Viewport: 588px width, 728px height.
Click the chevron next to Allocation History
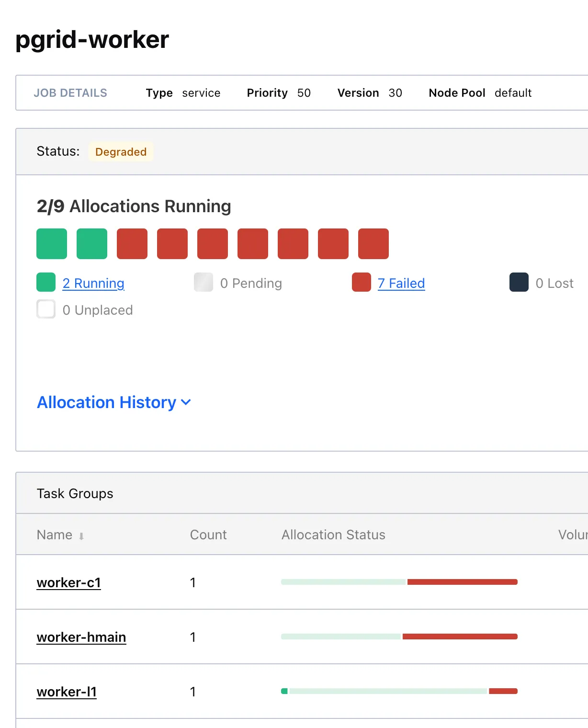click(x=186, y=402)
